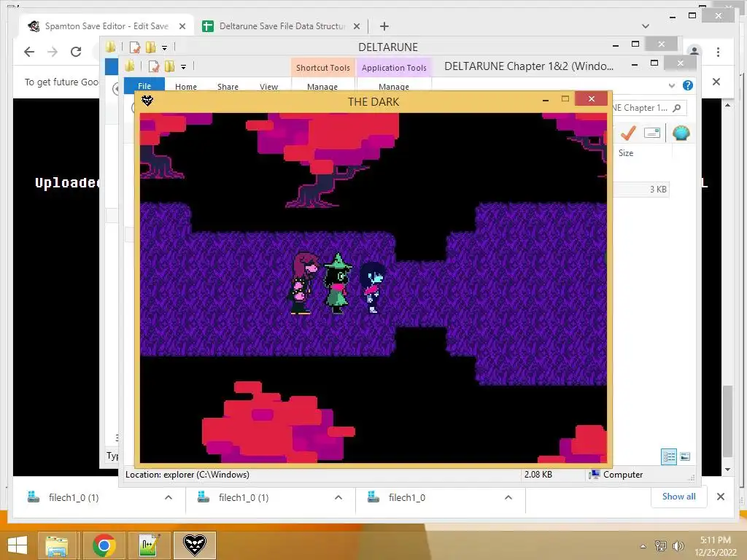Click the Chrome page scrollbar thumb
Viewport: 747px width, 560px height.
pyautogui.click(x=727, y=421)
